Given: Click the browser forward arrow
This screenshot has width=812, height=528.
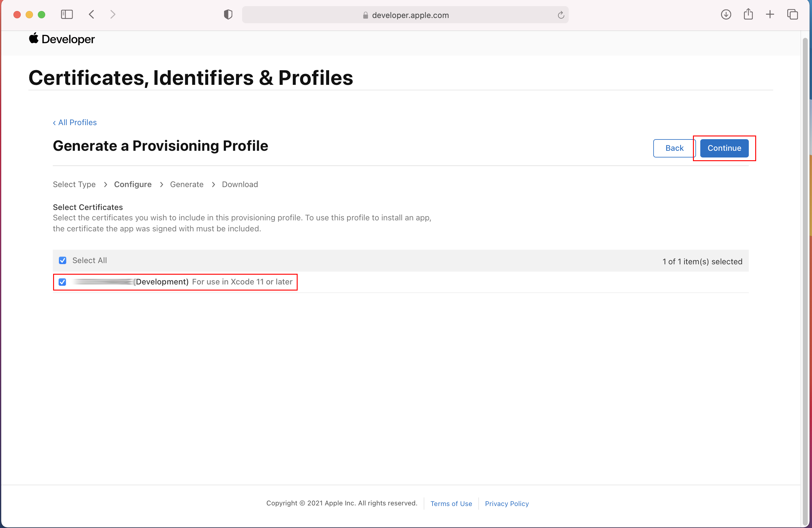Looking at the screenshot, I should click(x=113, y=14).
